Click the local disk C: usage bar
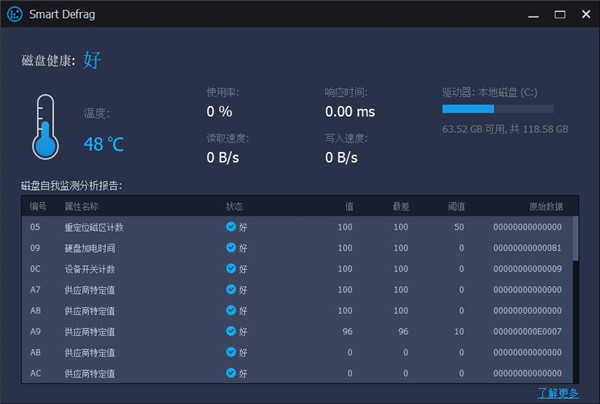 tap(497, 109)
